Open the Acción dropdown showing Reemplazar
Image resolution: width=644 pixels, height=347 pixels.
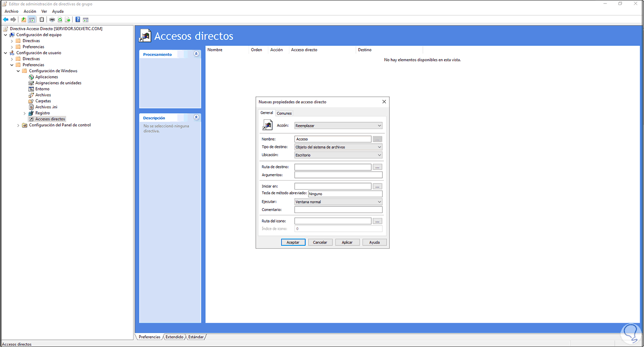(x=338, y=126)
